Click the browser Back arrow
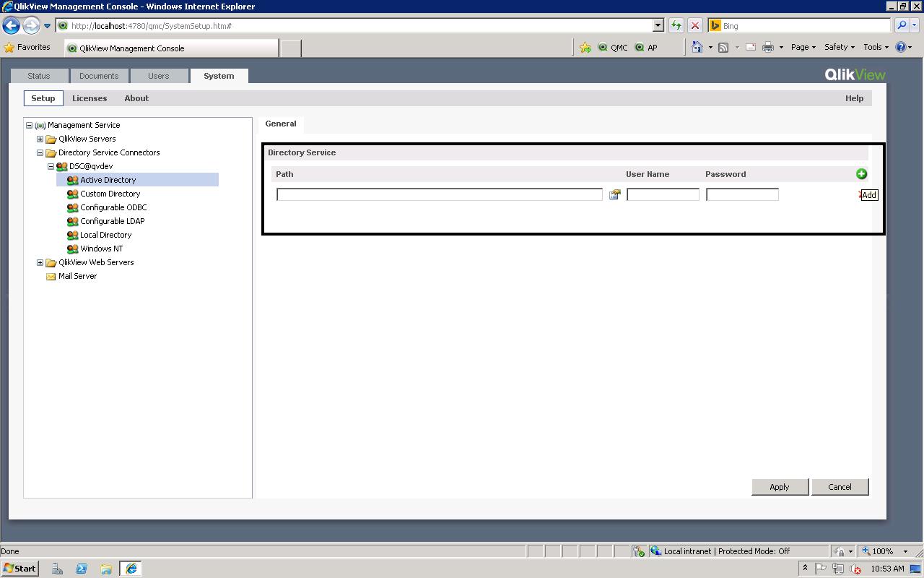 (11, 26)
